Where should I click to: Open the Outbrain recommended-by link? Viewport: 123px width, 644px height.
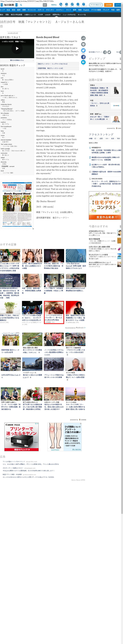[75, 328]
